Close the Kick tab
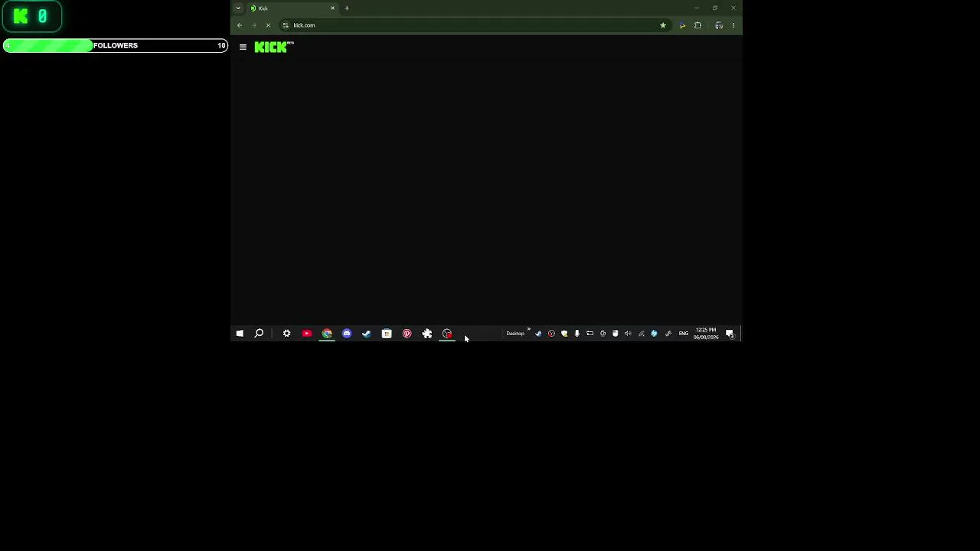This screenshot has height=551, width=980. [332, 8]
